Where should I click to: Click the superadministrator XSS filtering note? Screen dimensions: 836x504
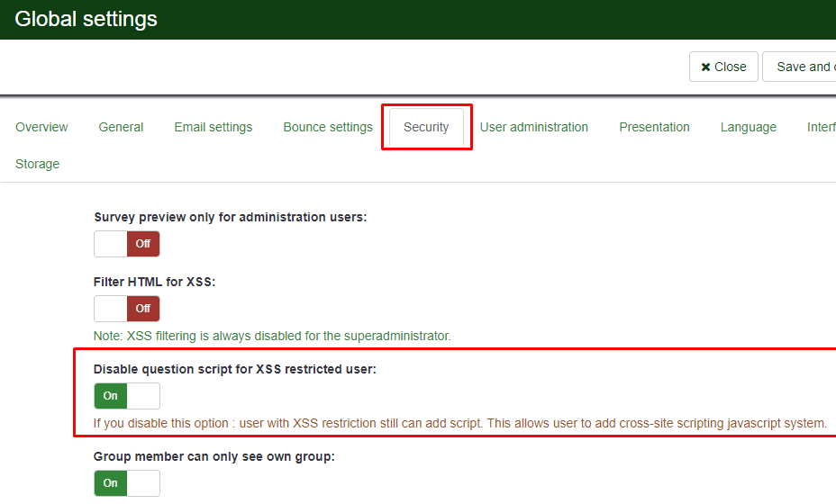click(x=272, y=336)
